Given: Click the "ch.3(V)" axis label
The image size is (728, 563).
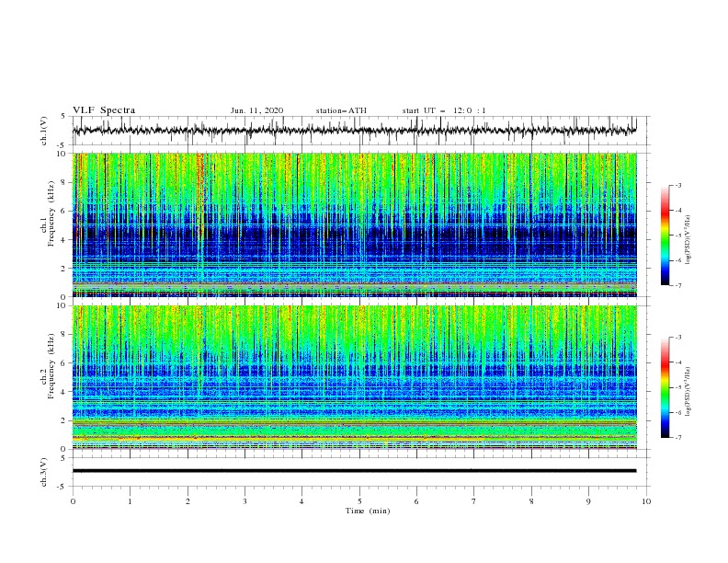Looking at the screenshot, I should point(43,472).
